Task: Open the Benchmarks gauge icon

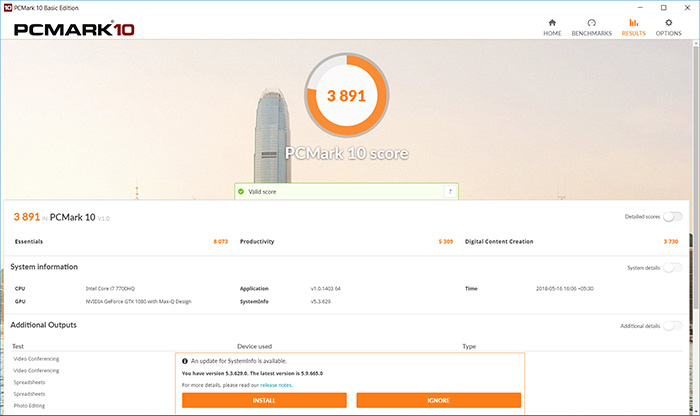Action: point(592,23)
